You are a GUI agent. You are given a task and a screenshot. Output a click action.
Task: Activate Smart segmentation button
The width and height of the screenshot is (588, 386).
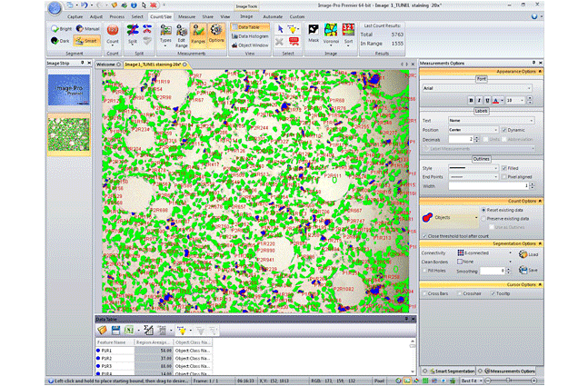pos(87,41)
